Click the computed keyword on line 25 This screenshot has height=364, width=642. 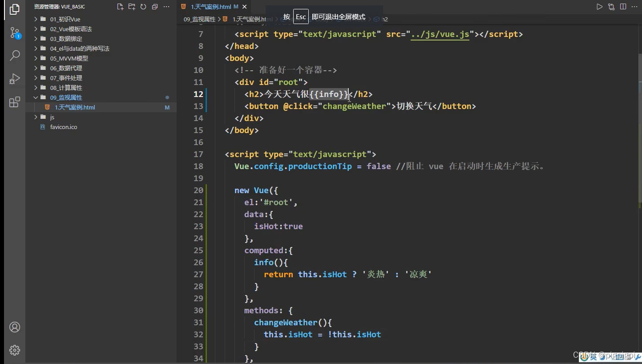point(264,251)
